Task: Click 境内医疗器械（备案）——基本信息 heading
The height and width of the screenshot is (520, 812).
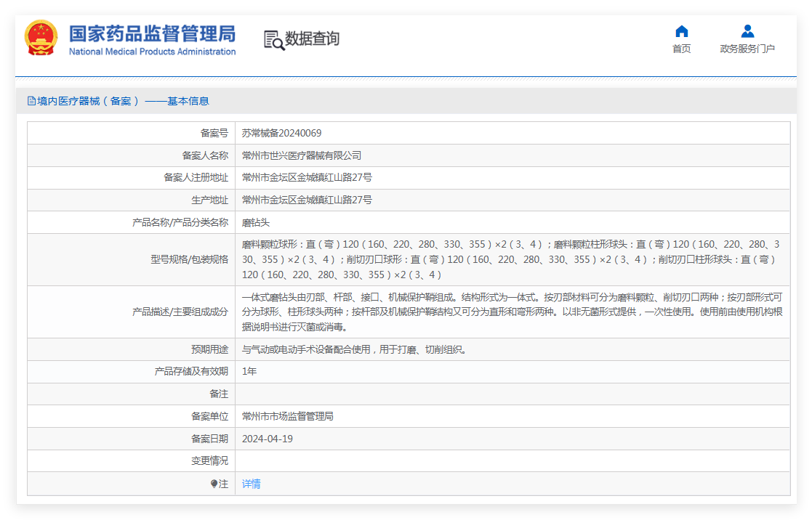Action: [x=124, y=101]
